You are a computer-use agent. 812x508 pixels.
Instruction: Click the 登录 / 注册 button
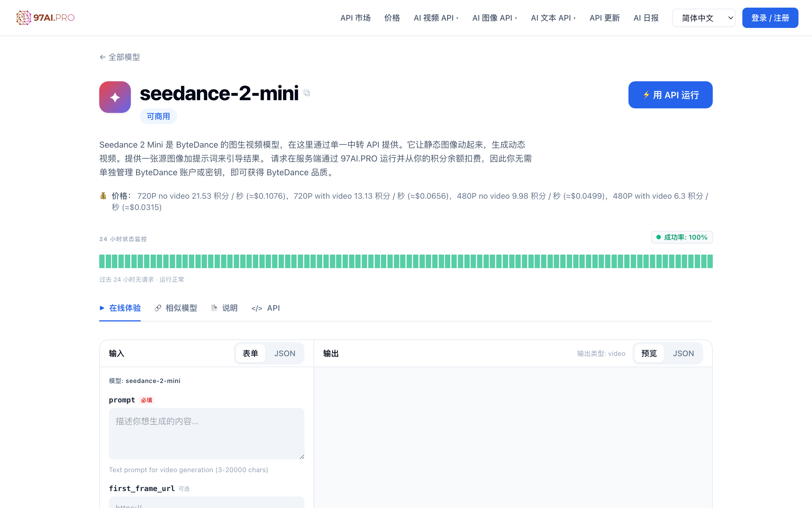(770, 18)
